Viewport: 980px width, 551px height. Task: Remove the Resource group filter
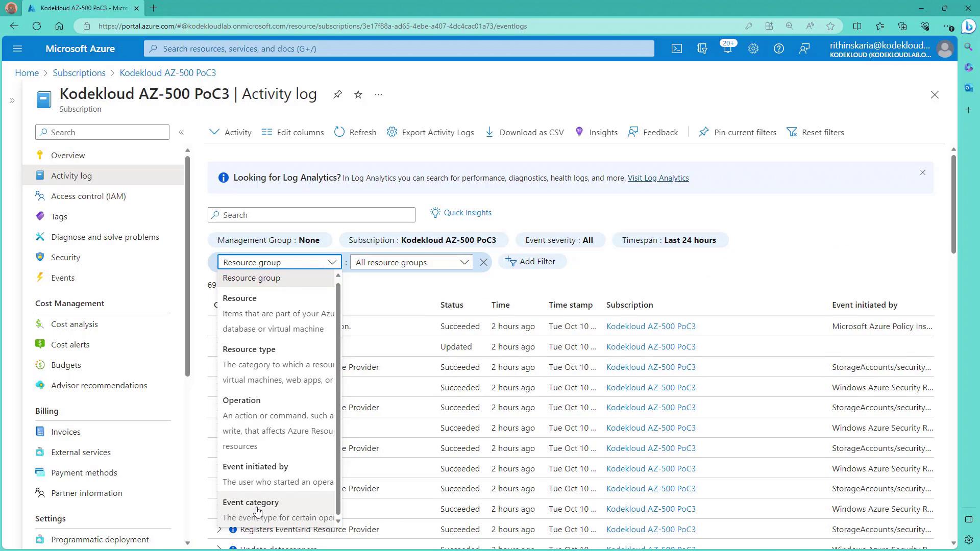pyautogui.click(x=483, y=262)
